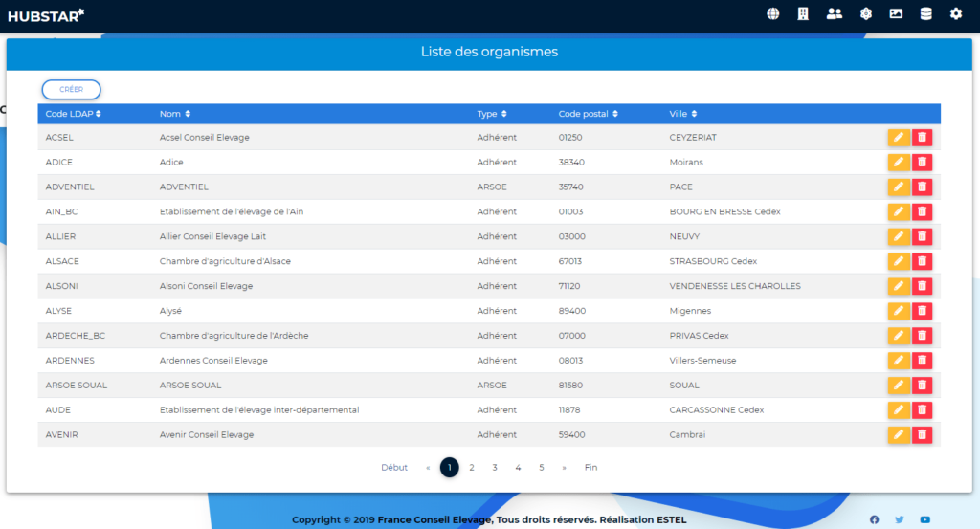
Task: Sort by Code LDAP column
Action: (x=73, y=114)
